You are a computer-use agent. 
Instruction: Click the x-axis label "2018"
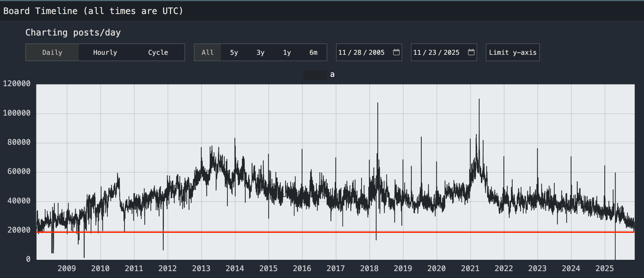pyautogui.click(x=369, y=269)
